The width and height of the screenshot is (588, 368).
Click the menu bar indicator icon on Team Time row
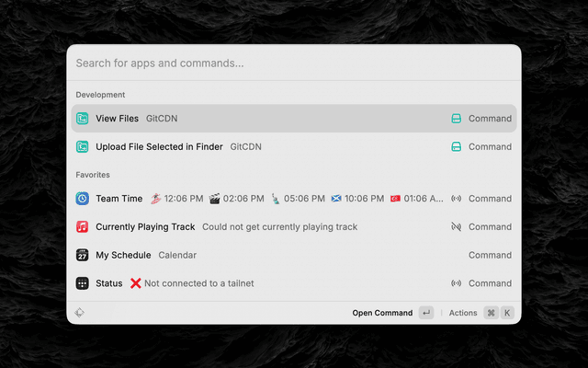pyautogui.click(x=456, y=199)
